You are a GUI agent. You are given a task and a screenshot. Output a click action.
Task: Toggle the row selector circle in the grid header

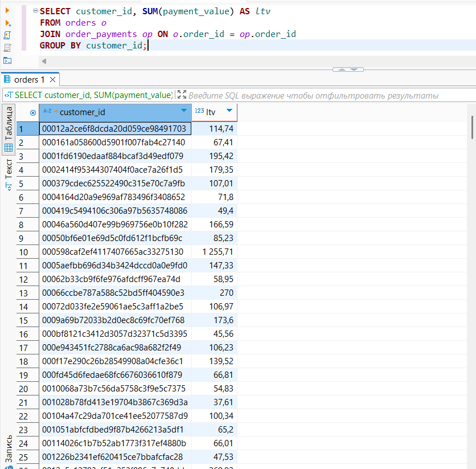32,113
